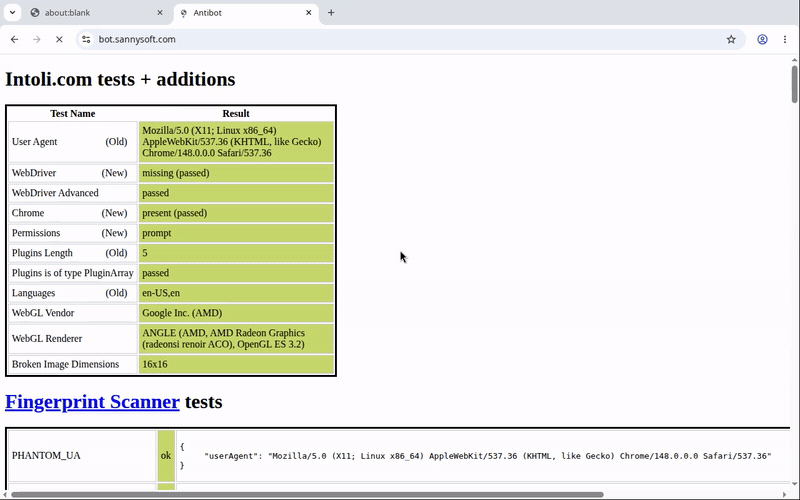
Task: Stop loading the page
Action: [x=59, y=39]
